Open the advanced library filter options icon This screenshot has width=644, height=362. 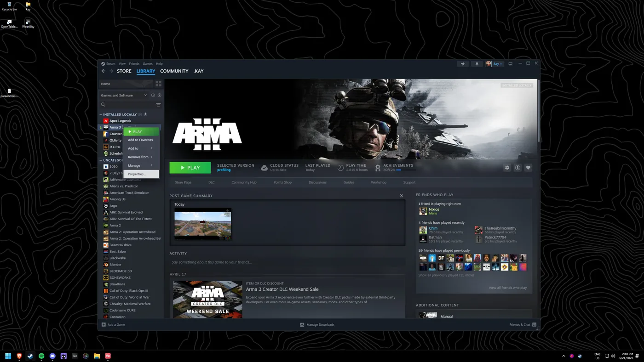(158, 105)
